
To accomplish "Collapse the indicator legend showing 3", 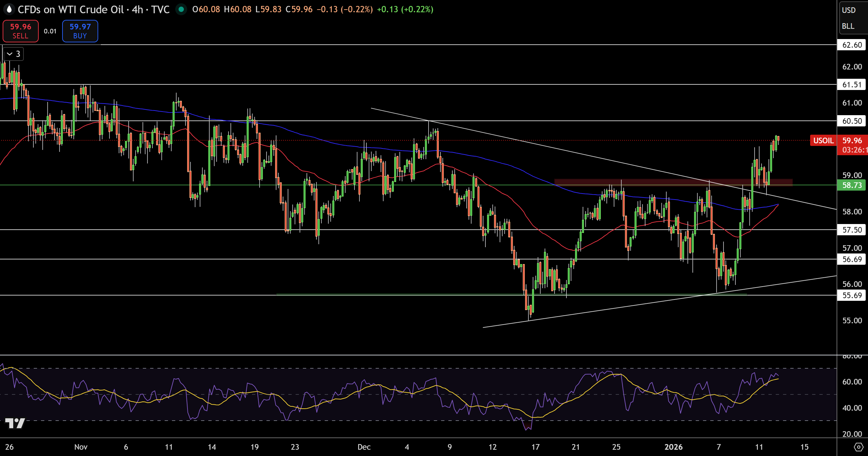I will [14, 54].
